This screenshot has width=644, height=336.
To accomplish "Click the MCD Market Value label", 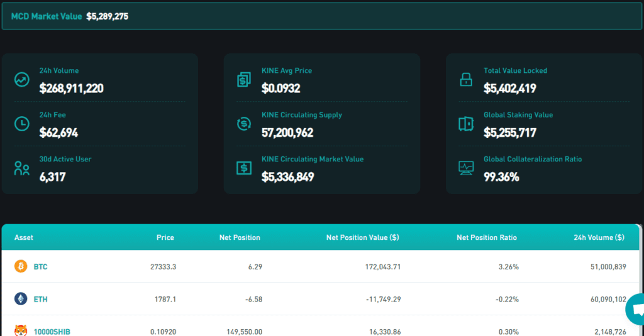I will (x=47, y=16).
